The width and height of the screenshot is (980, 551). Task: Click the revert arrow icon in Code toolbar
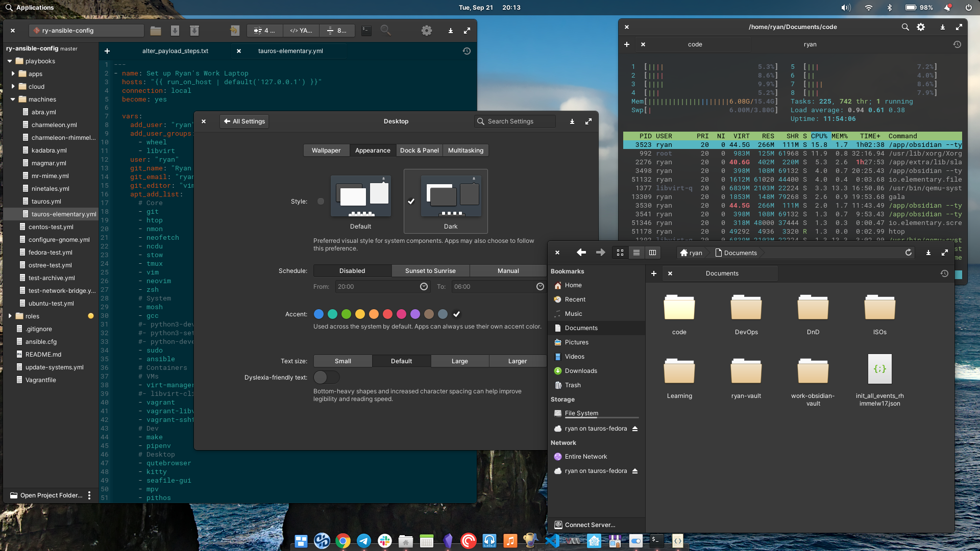[234, 31]
